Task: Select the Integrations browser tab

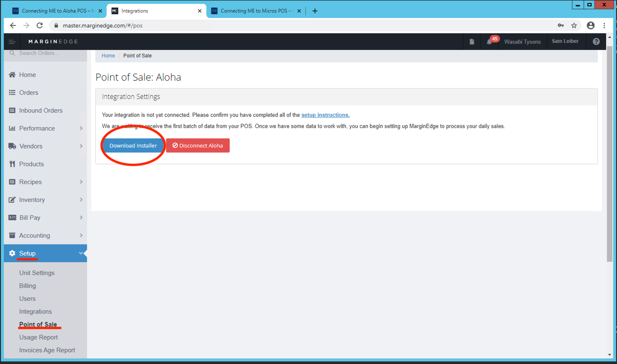Action: pos(156,11)
